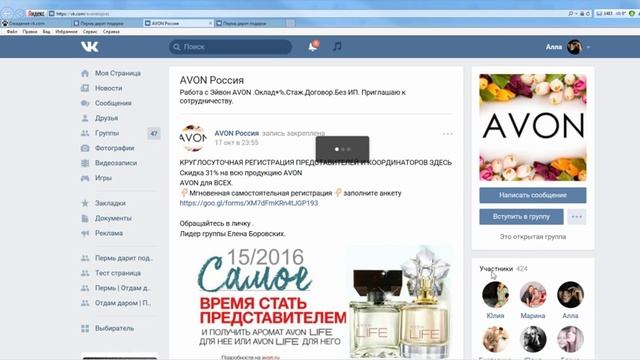This screenshot has width=640, height=360.
Task: Open Группы sidebar link
Action: tap(107, 133)
